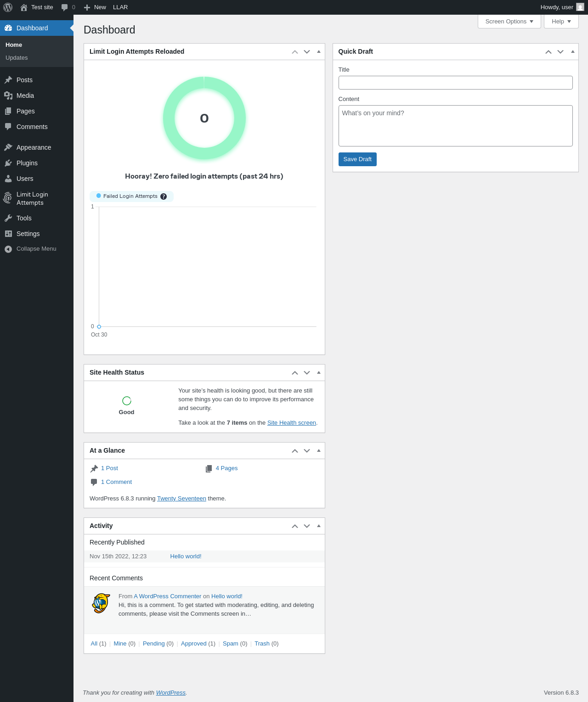The width and height of the screenshot is (588, 702).
Task: Click the pages icon beside 4 Pages
Action: click(209, 468)
